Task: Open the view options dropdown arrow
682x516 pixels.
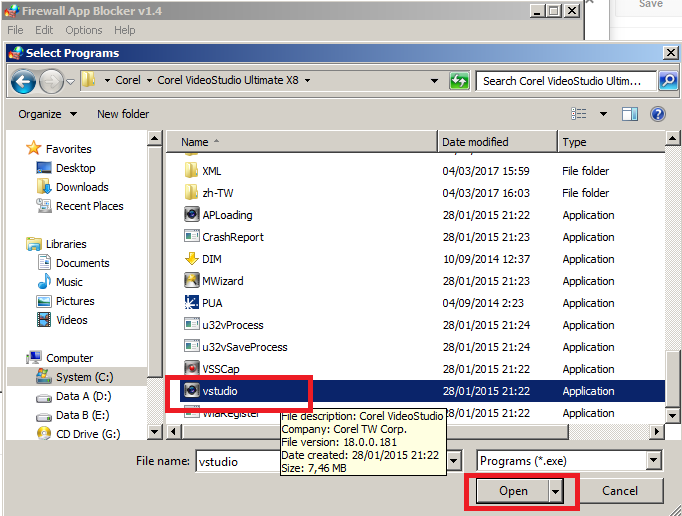Action: tap(603, 114)
